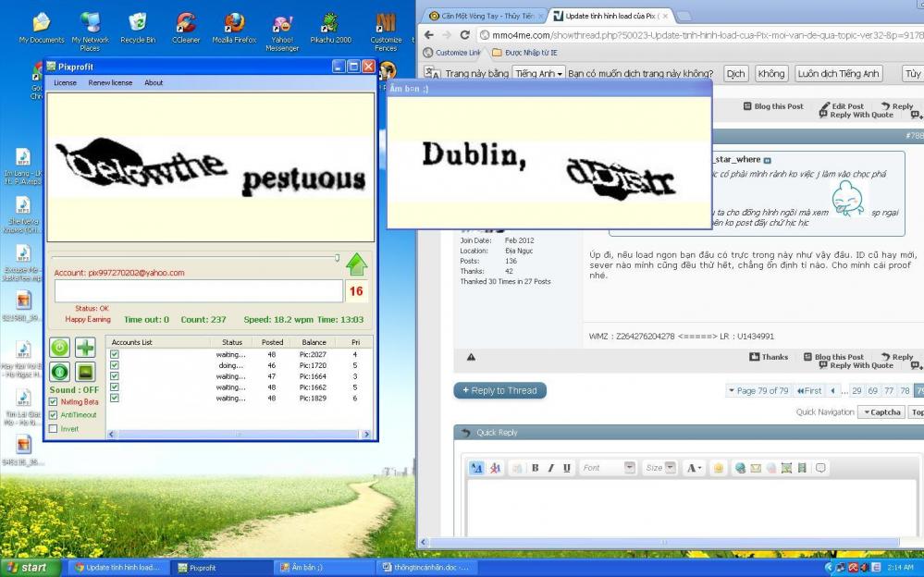Click the captcha answer input field
924x577 pixels.
coord(199,290)
